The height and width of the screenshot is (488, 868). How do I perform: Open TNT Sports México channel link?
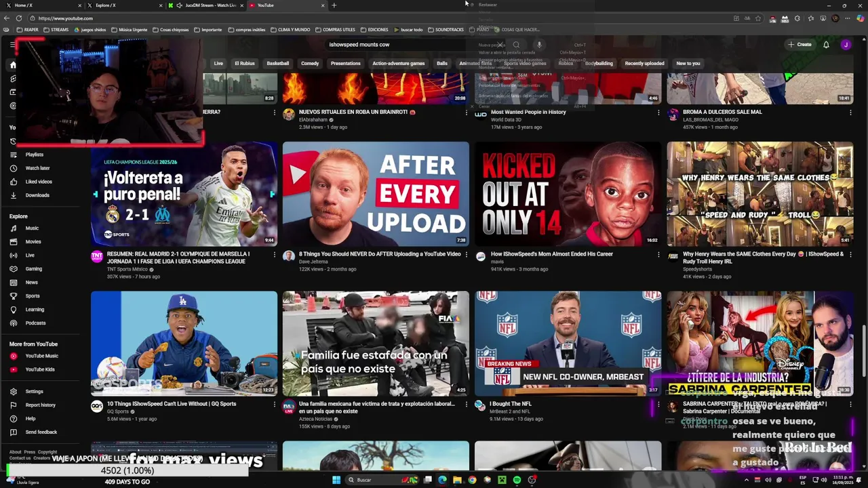pyautogui.click(x=128, y=269)
